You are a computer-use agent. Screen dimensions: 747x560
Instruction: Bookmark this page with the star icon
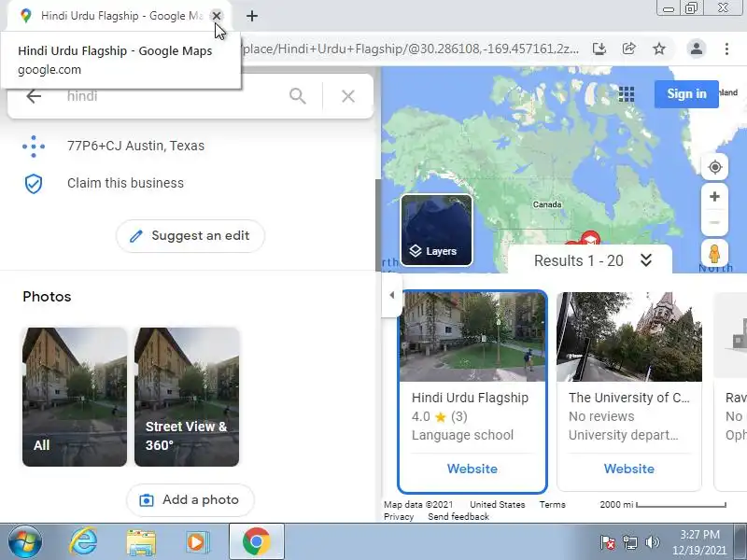coord(659,49)
